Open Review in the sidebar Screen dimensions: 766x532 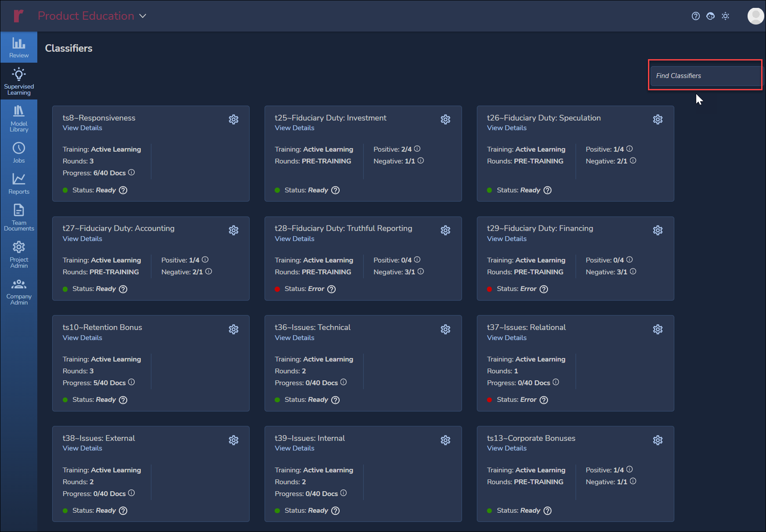(19, 47)
